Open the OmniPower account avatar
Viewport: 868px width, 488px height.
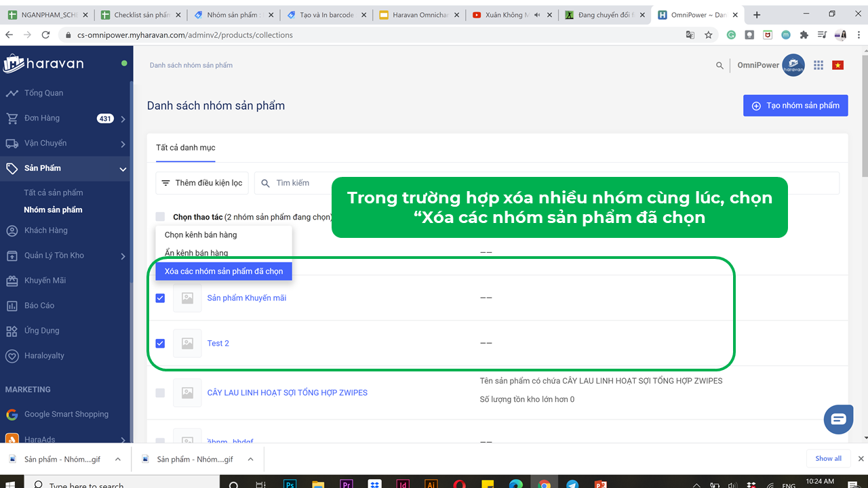[x=793, y=65]
